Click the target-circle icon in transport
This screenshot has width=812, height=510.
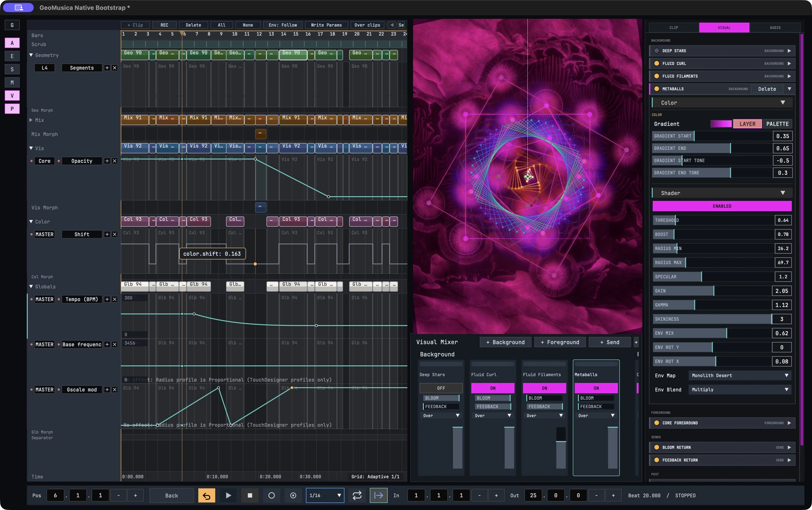click(293, 495)
